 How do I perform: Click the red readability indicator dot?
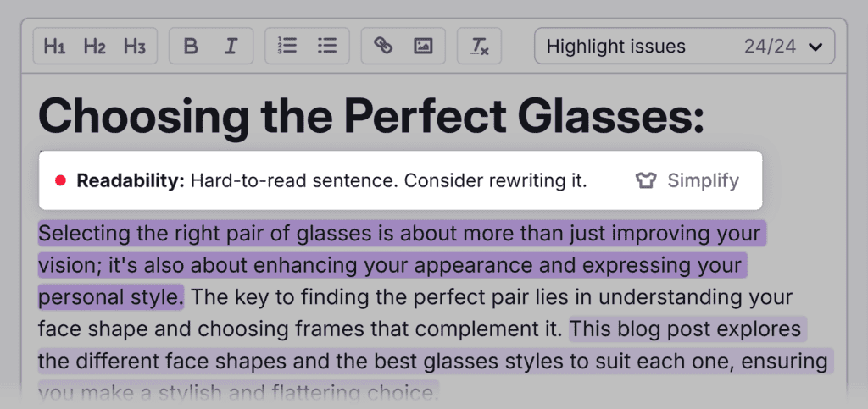point(60,180)
